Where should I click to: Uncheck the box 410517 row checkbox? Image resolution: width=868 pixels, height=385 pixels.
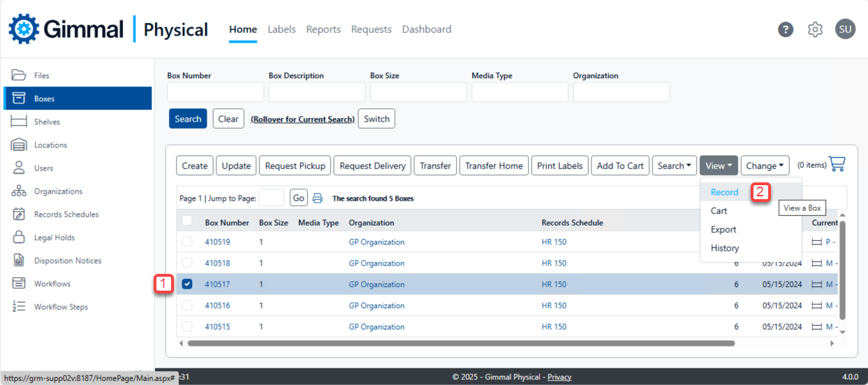tap(187, 284)
